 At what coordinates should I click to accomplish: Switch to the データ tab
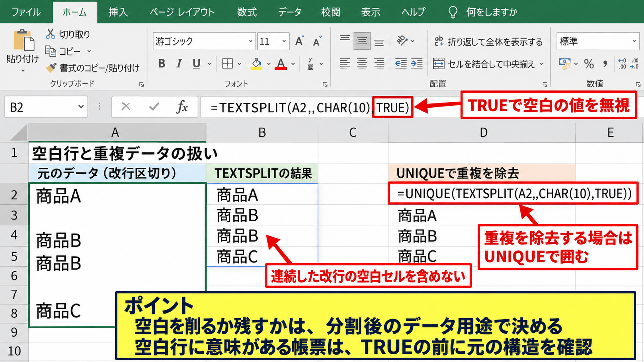point(290,12)
